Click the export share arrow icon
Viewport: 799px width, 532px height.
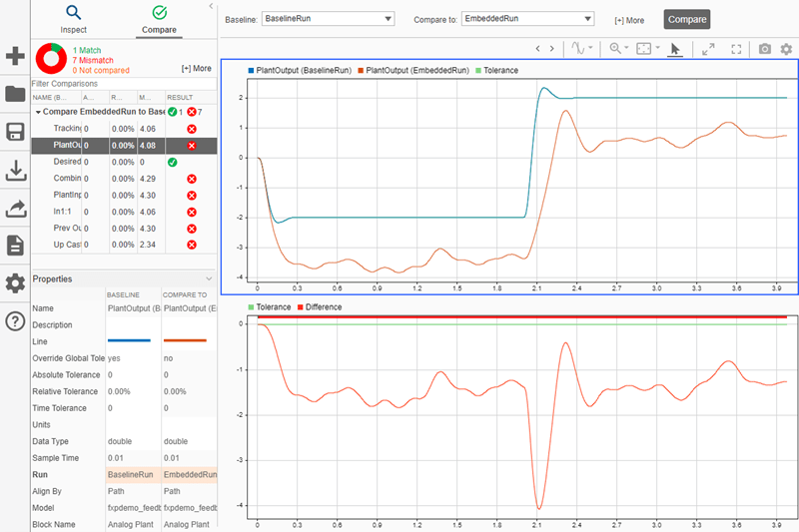(x=15, y=209)
